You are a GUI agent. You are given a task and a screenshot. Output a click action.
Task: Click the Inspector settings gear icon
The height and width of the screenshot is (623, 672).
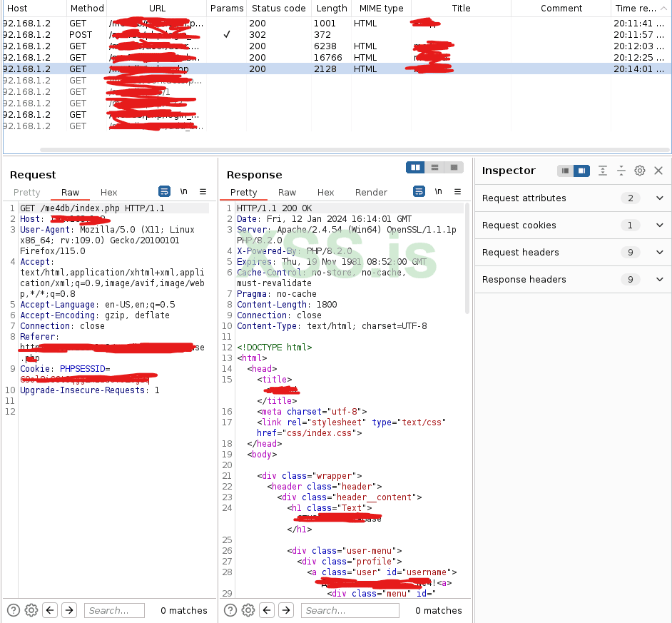640,171
